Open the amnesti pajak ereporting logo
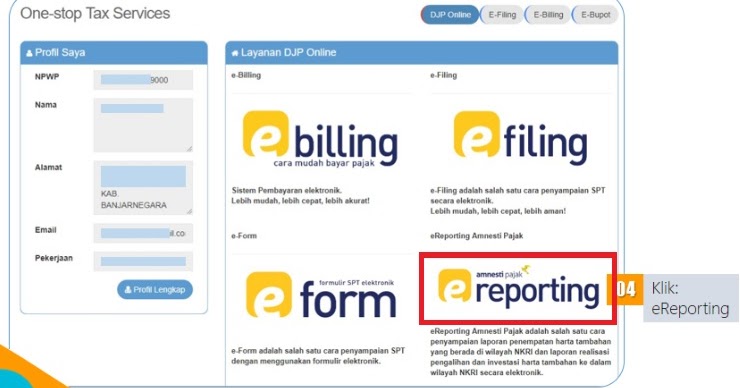This screenshot has width=740, height=388. (x=518, y=287)
